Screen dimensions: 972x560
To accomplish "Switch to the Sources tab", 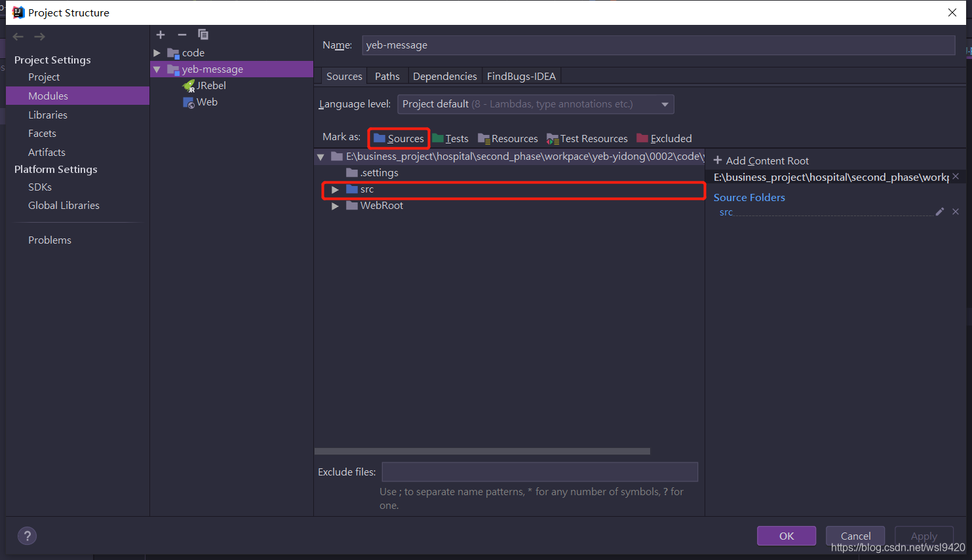I will click(344, 76).
